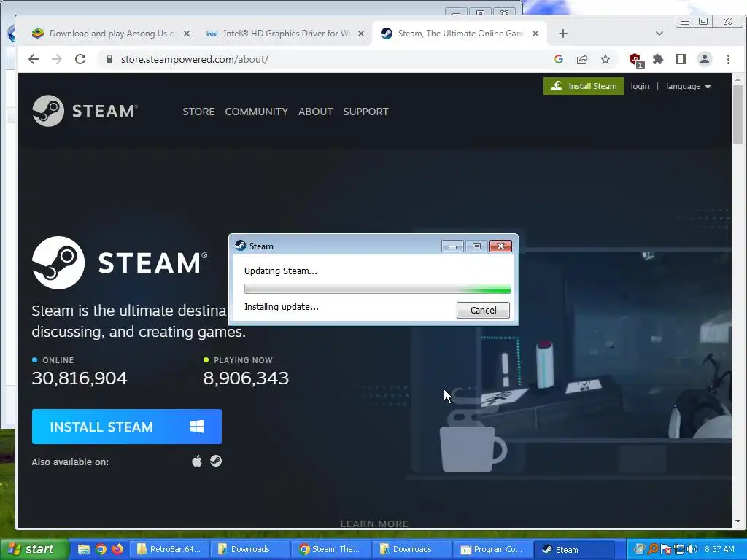View site info padlock icon
The height and width of the screenshot is (560, 747).
[109, 59]
